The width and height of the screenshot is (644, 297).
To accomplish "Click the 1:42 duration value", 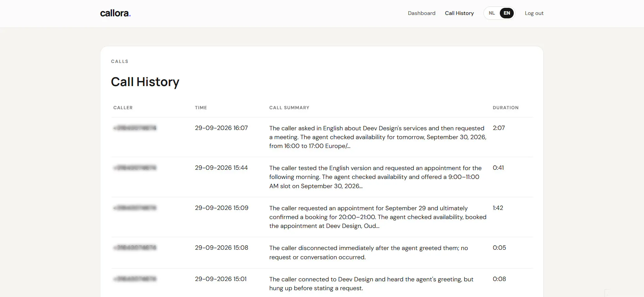I will tap(498, 208).
